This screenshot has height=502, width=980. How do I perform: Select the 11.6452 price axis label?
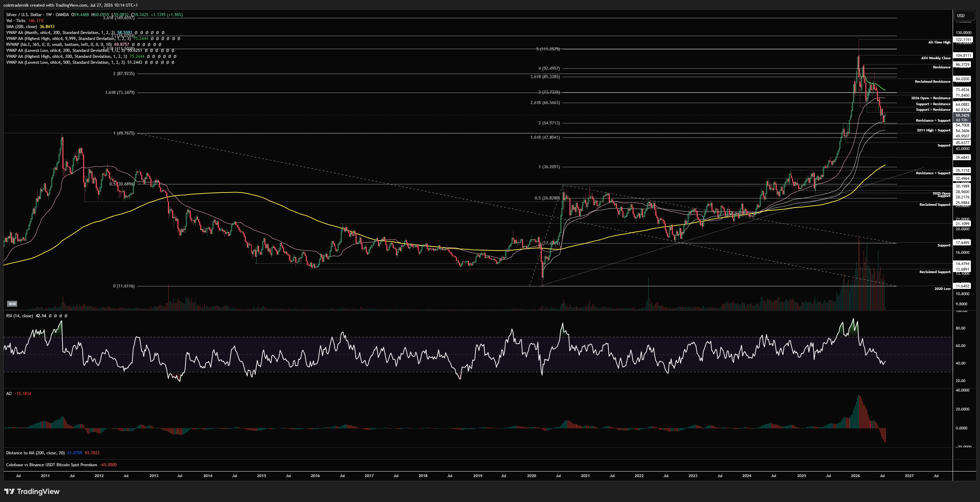pyautogui.click(x=962, y=286)
